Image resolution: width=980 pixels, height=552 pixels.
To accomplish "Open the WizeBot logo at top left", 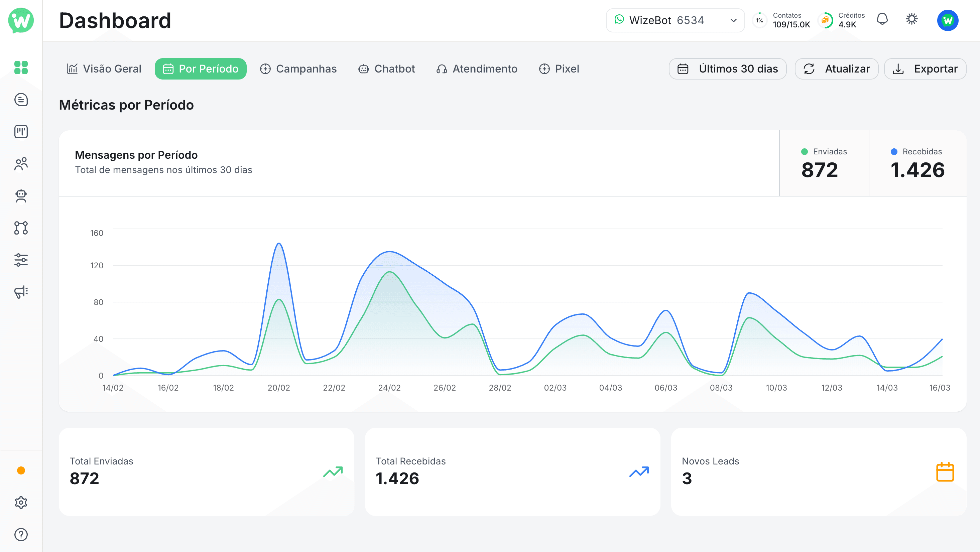I will coord(21,21).
